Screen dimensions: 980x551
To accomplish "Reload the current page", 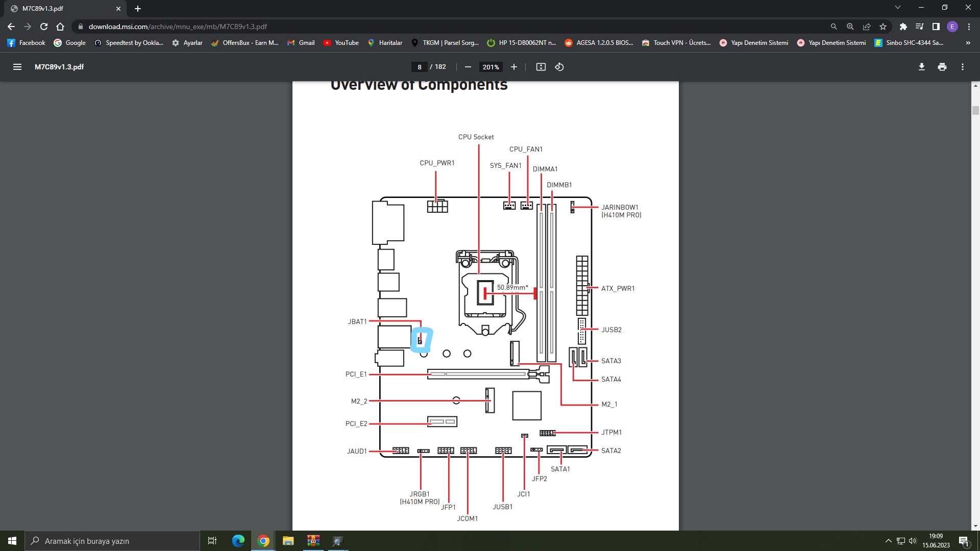I will click(x=44, y=27).
